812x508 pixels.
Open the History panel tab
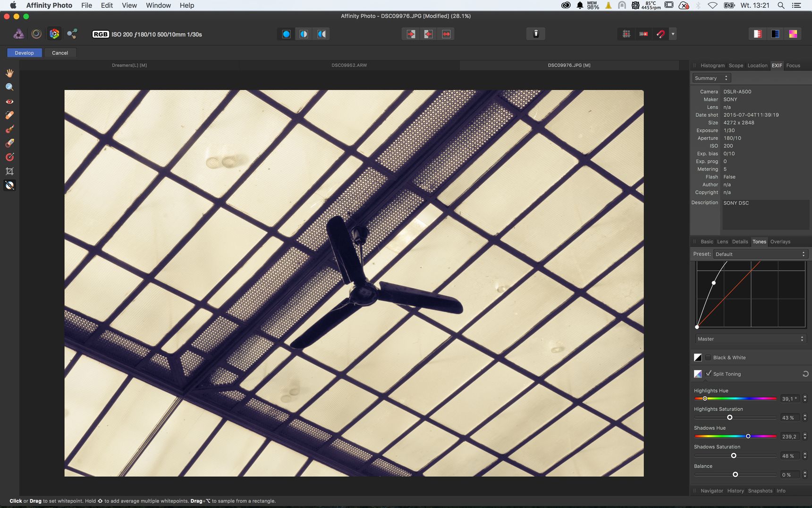tap(735, 491)
